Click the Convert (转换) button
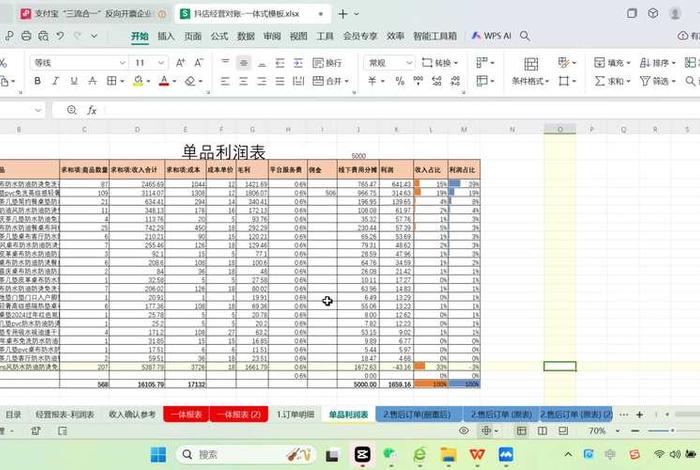700x470 pixels. coord(440,63)
